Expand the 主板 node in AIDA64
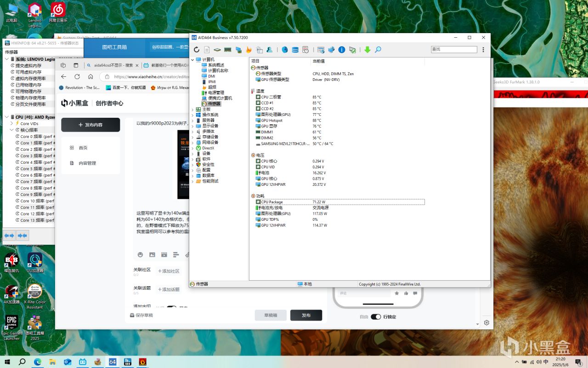Image resolution: width=588 pixels, height=368 pixels. 192,109
